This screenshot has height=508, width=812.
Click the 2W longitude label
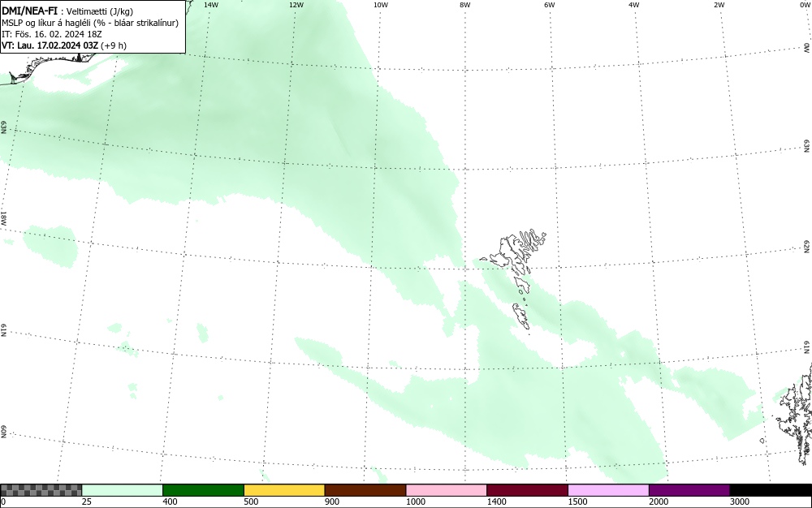click(x=719, y=5)
